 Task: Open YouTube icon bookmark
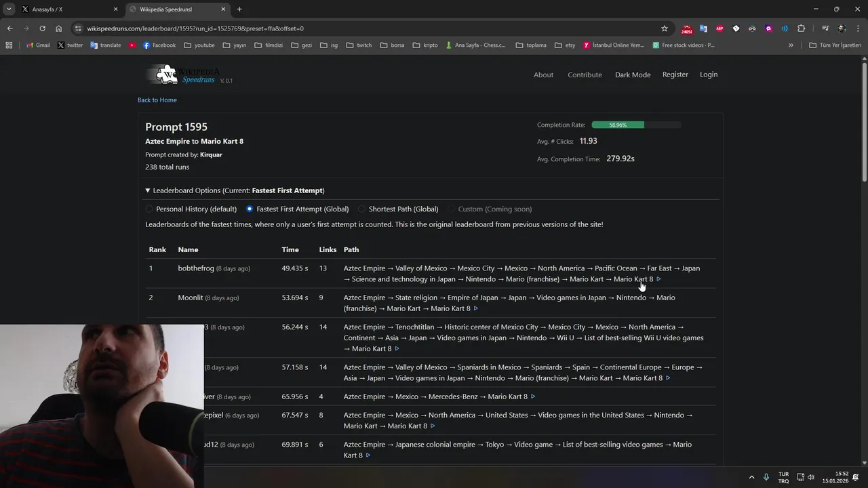click(x=132, y=45)
